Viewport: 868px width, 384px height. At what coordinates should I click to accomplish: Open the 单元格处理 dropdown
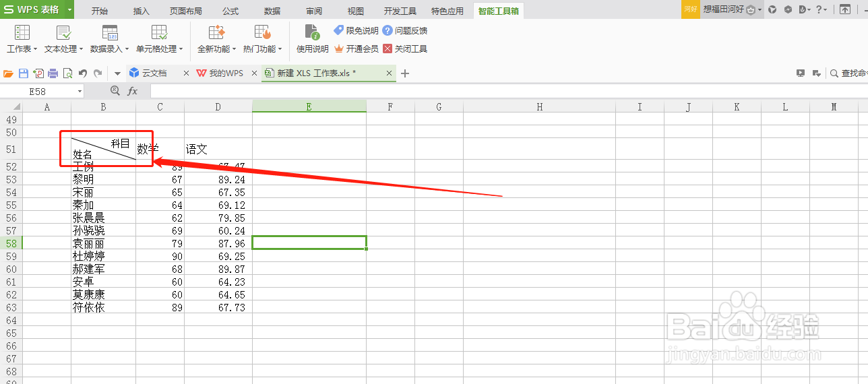tap(160, 49)
